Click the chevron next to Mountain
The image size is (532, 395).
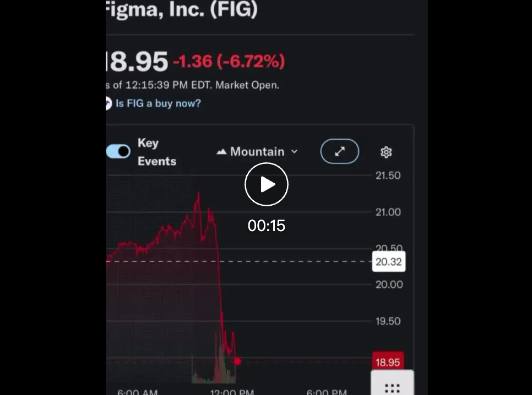[x=294, y=152]
